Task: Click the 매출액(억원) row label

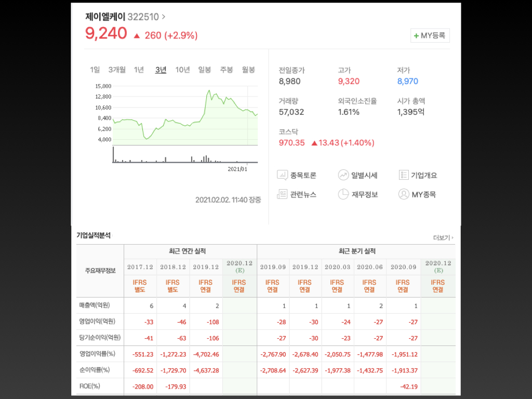Action: coord(95,305)
